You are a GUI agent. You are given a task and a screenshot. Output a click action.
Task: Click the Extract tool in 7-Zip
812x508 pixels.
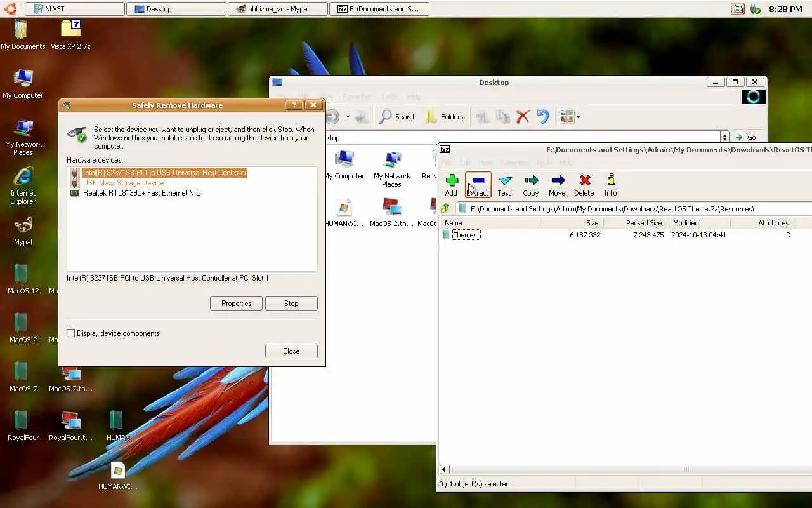tap(478, 185)
